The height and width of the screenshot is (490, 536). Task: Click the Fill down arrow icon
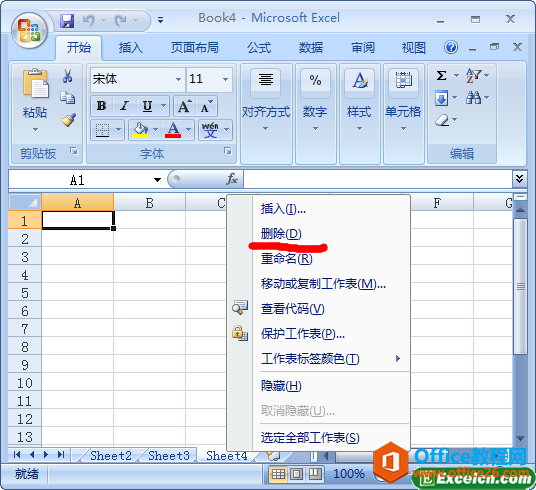pos(441,98)
